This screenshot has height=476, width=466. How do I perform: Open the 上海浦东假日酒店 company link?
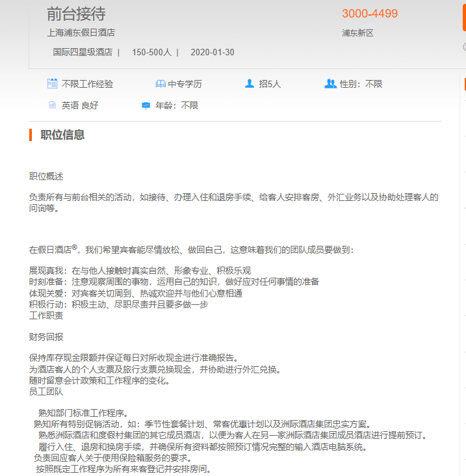(x=81, y=33)
